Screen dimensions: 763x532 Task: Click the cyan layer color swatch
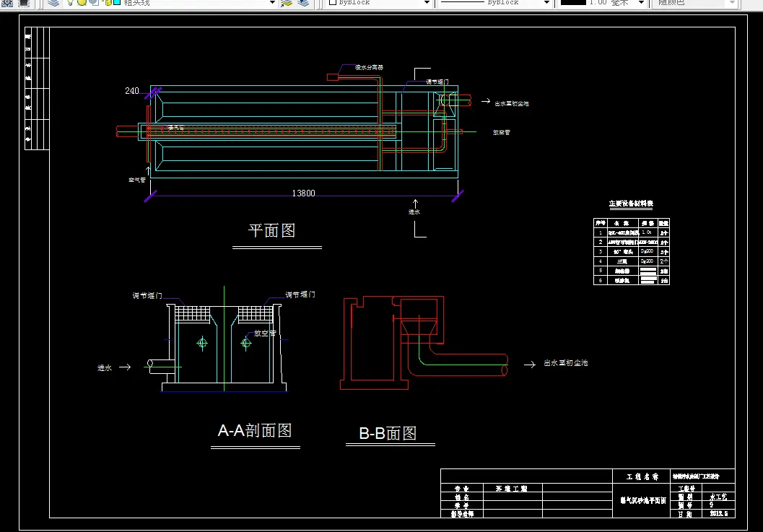pyautogui.click(x=117, y=2)
